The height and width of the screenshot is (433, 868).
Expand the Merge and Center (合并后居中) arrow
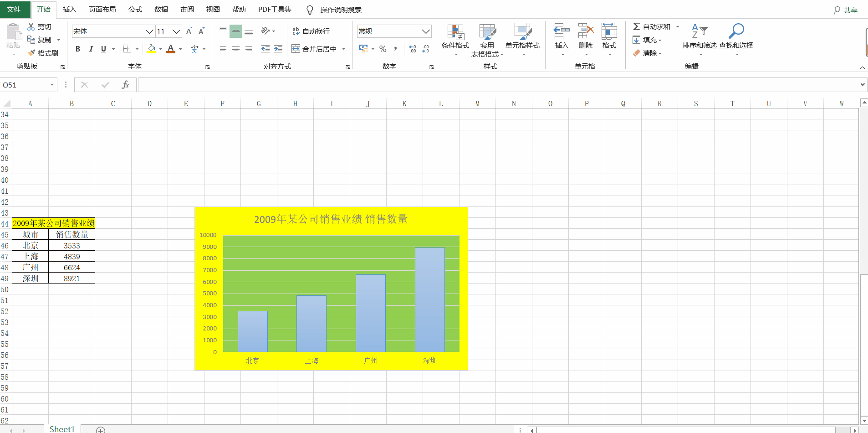coord(344,49)
